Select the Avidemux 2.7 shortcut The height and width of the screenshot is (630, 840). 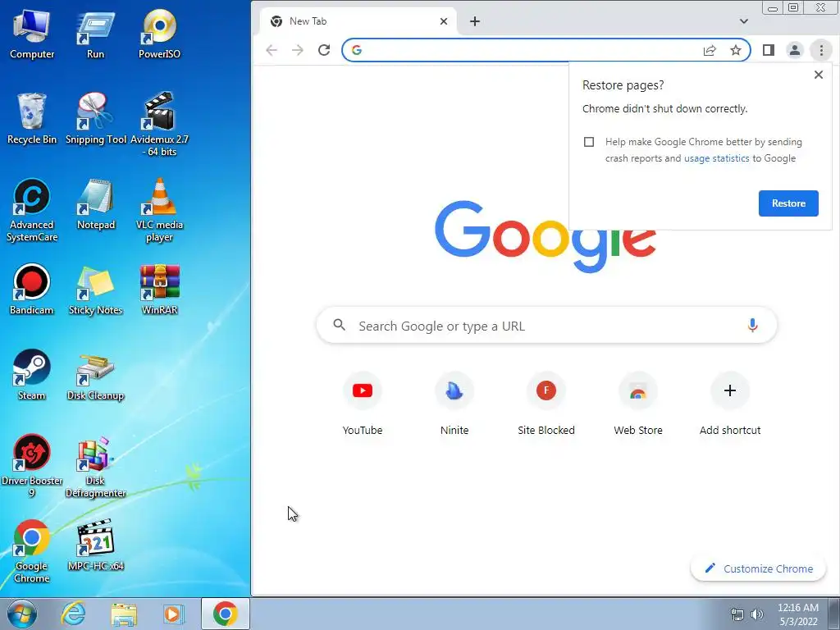(x=159, y=125)
